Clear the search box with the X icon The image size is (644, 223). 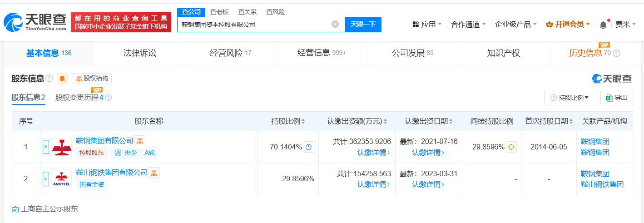coord(335,25)
